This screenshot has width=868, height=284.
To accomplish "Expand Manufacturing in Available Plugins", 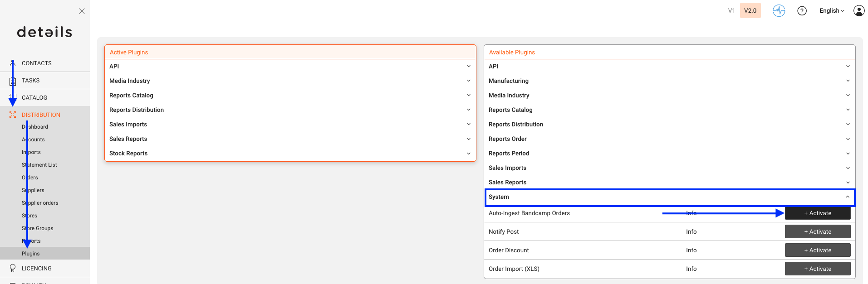I will coord(670,81).
